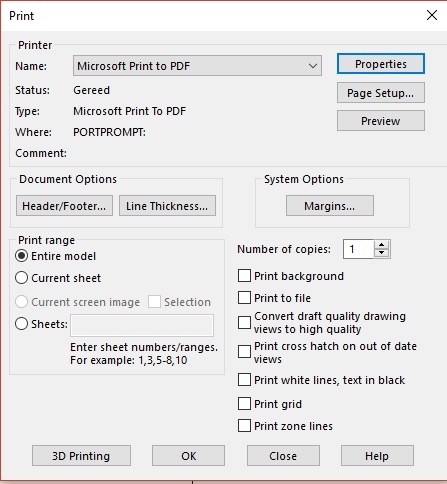Open the printer Name dropdown
This screenshot has width=447, height=484.
point(197,66)
